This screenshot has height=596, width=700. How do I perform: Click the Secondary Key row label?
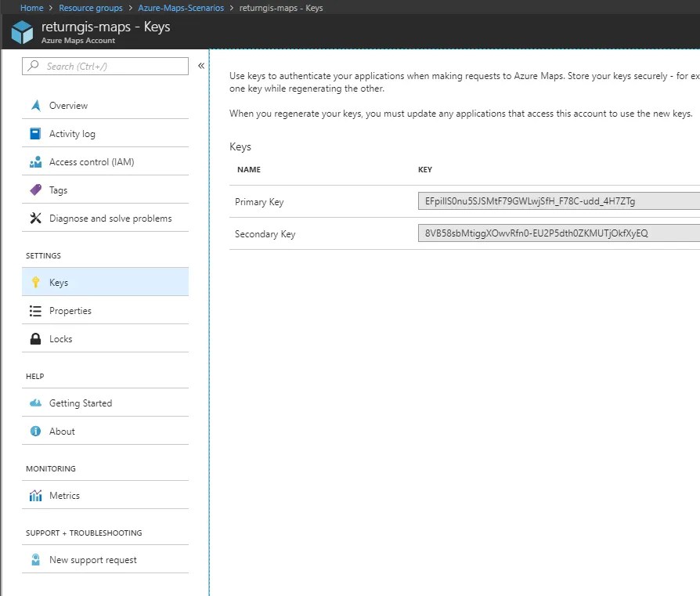point(265,234)
